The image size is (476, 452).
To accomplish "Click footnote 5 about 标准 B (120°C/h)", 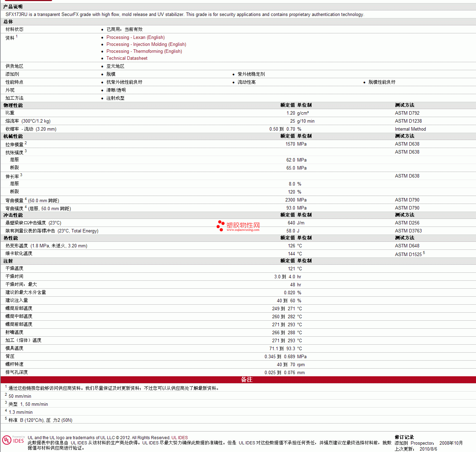I will click(x=40, y=420).
